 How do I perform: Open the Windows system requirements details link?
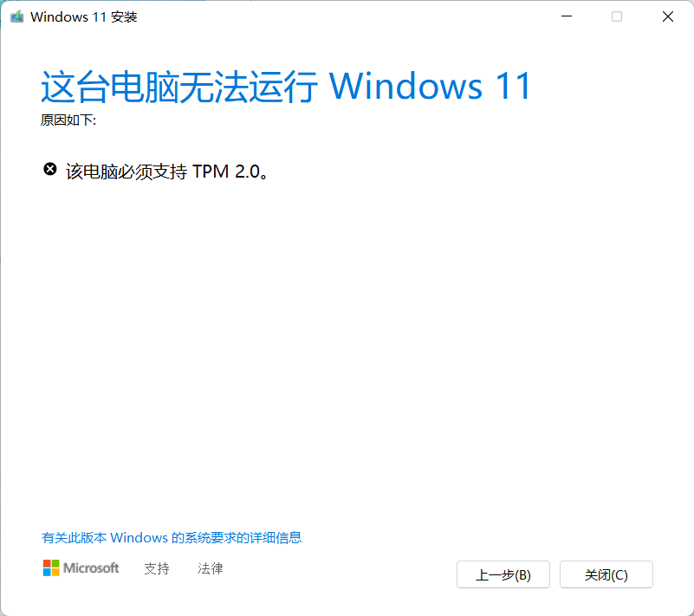(x=172, y=538)
